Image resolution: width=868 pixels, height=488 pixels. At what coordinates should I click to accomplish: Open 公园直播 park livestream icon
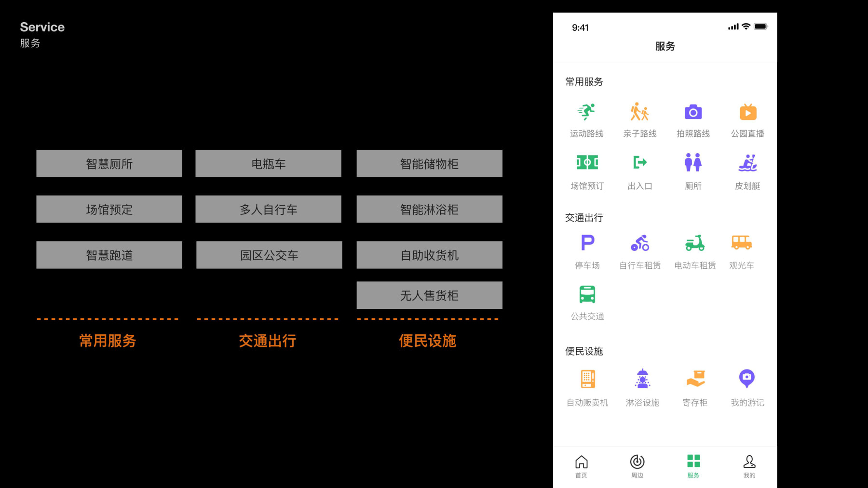[x=747, y=112]
